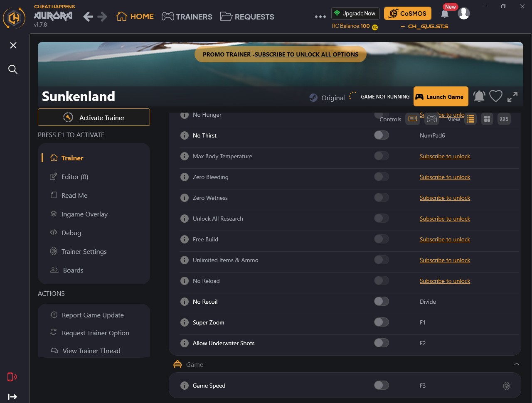Enable Super Zoom
Image resolution: width=532 pixels, height=403 pixels.
point(381,322)
